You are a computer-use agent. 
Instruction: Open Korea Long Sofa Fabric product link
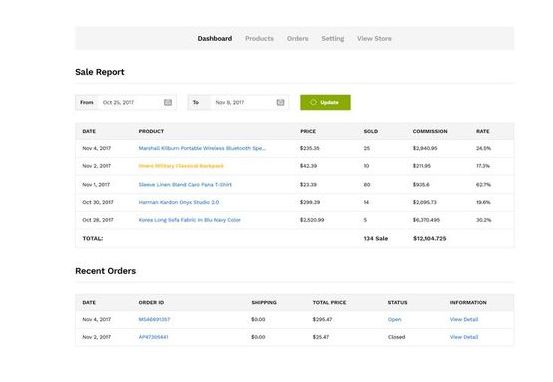tap(189, 220)
